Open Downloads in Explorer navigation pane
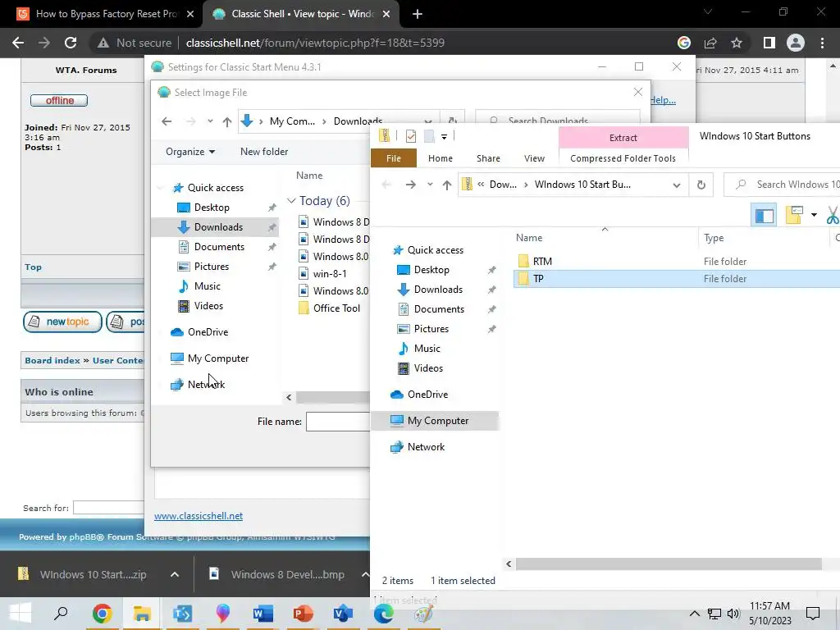Image resolution: width=840 pixels, height=630 pixels. (438, 290)
